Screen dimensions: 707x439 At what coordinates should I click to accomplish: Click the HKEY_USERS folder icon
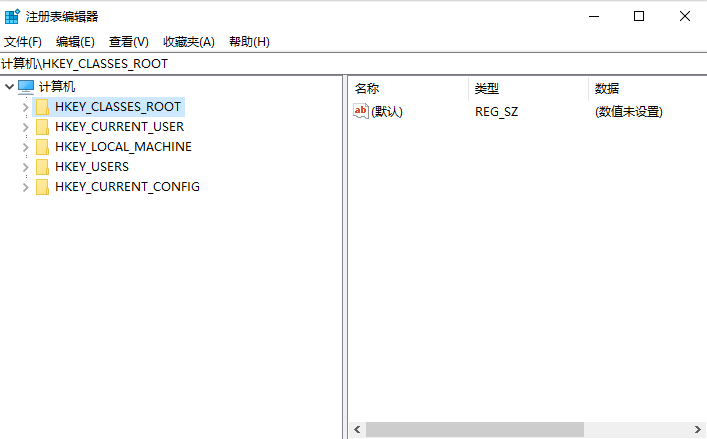pyautogui.click(x=42, y=167)
